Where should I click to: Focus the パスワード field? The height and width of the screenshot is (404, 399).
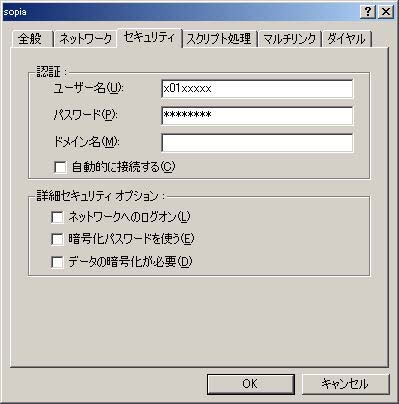pos(257,115)
